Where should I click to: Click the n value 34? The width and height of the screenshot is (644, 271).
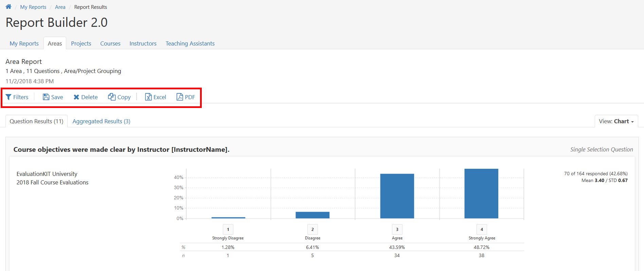tap(397, 255)
